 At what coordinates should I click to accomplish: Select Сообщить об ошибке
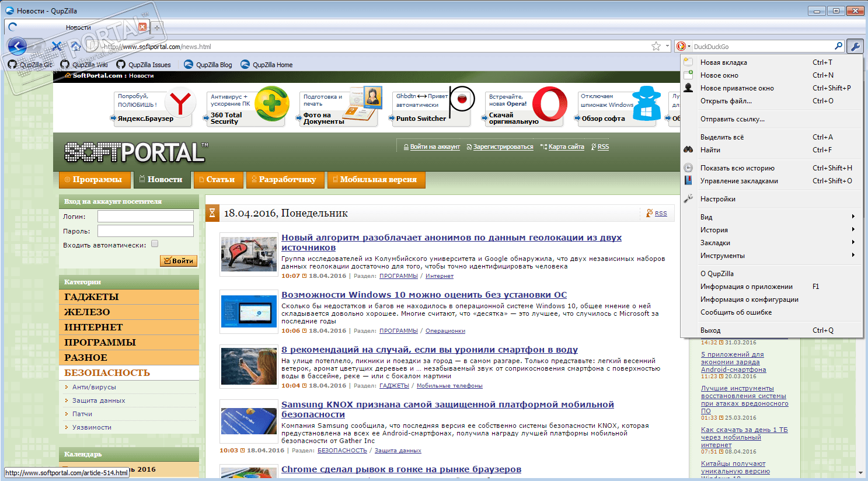point(772,312)
